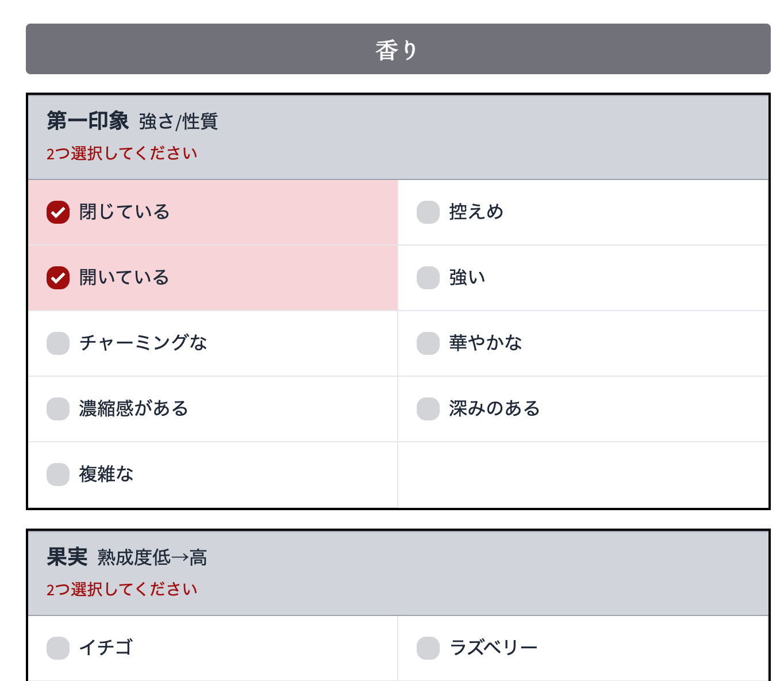784x681 pixels.
Task: Uncheck the 閉じている option
Action: (x=124, y=212)
